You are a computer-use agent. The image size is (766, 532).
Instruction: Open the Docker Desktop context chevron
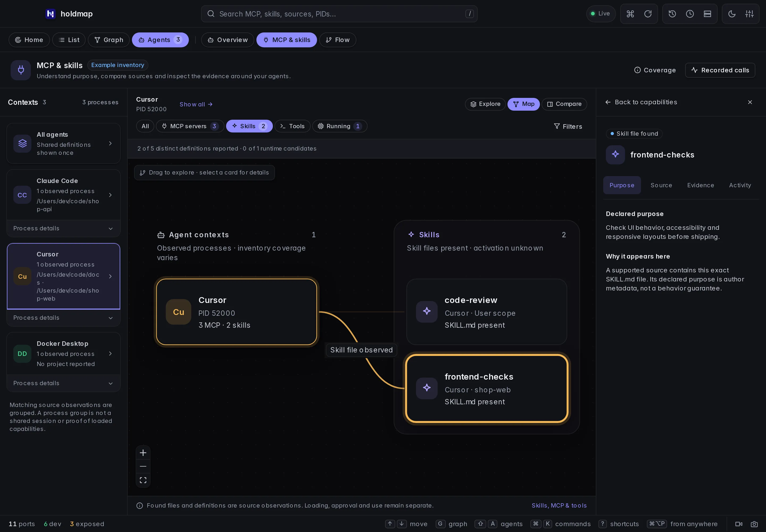(110, 353)
